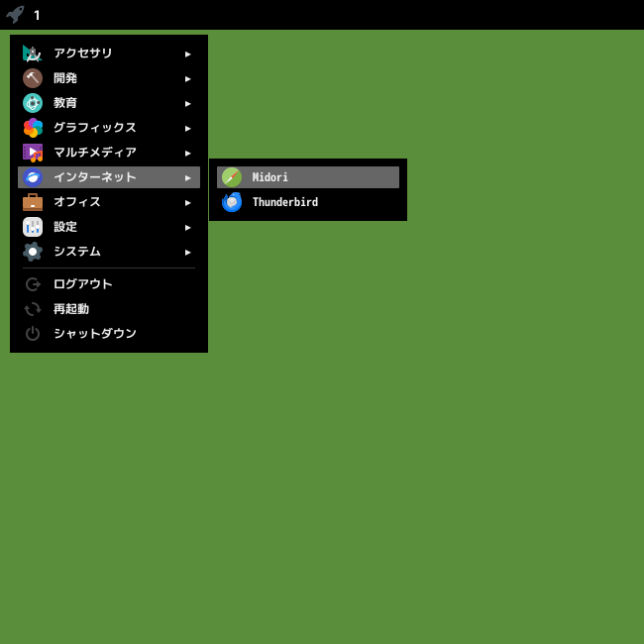Expand the 設定 submenu arrow

[187, 227]
